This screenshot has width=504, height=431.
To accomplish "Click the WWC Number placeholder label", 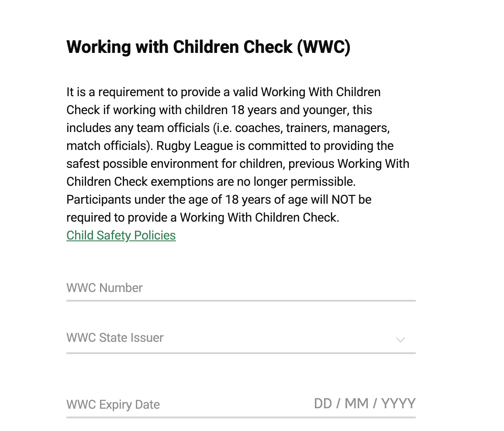I will coord(104,288).
